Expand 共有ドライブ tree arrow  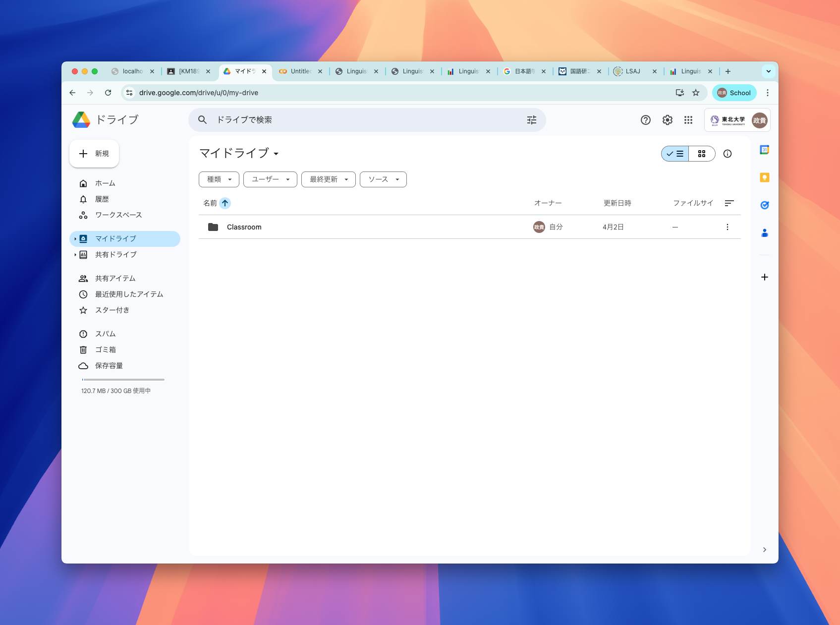point(75,255)
